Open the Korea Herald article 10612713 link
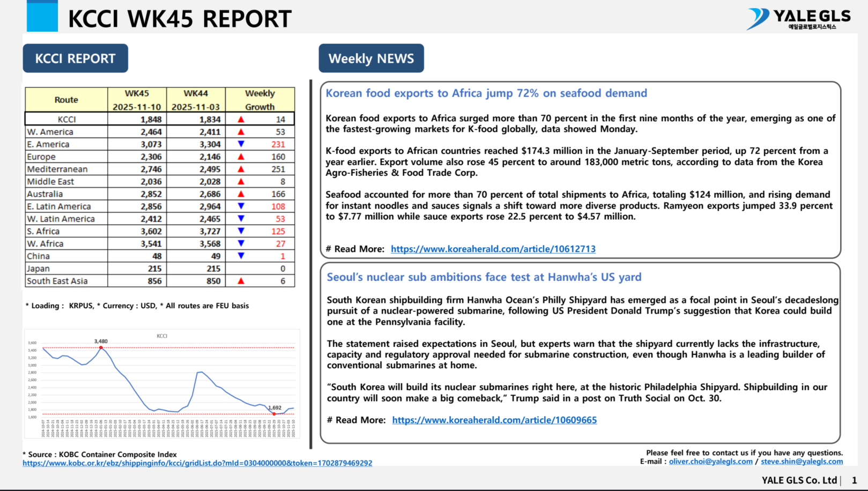 493,249
